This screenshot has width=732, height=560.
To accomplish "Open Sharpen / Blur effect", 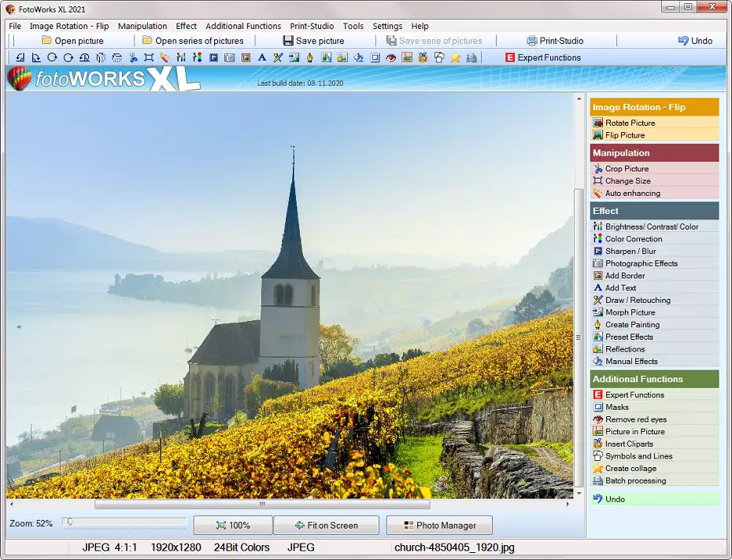I will (630, 251).
